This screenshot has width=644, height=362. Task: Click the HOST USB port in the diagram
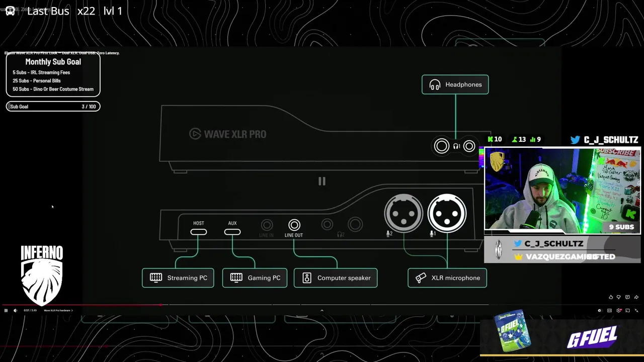[199, 232]
